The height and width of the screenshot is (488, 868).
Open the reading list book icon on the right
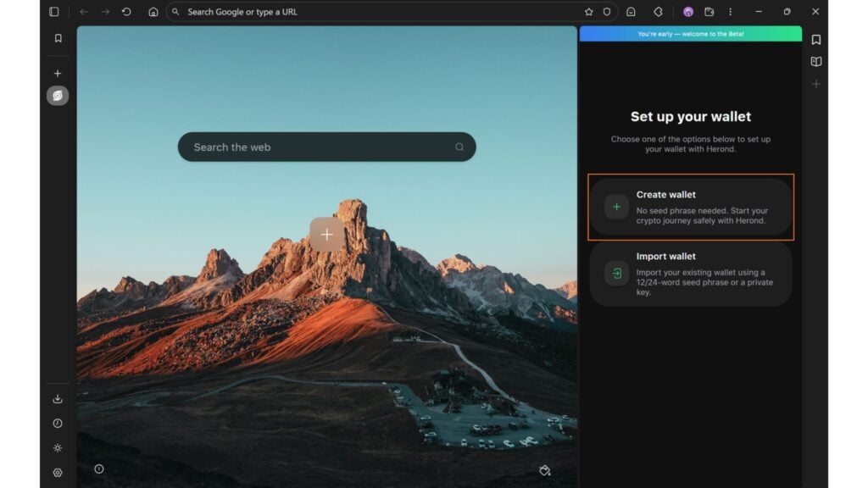[x=815, y=61]
